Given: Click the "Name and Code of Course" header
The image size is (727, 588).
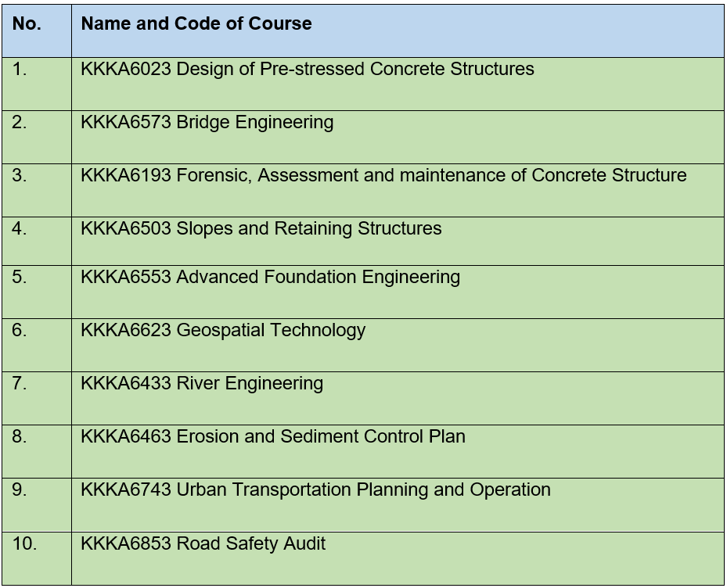Looking at the screenshot, I should click(196, 24).
